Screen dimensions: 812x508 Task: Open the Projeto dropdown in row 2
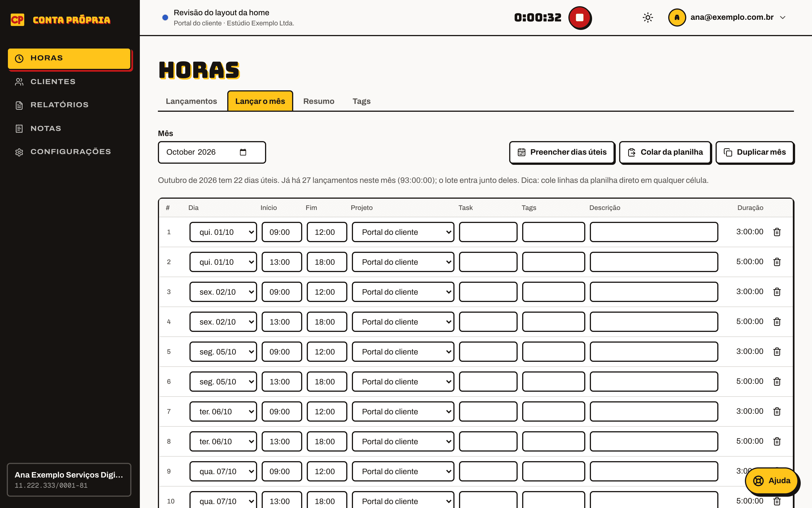tap(403, 262)
